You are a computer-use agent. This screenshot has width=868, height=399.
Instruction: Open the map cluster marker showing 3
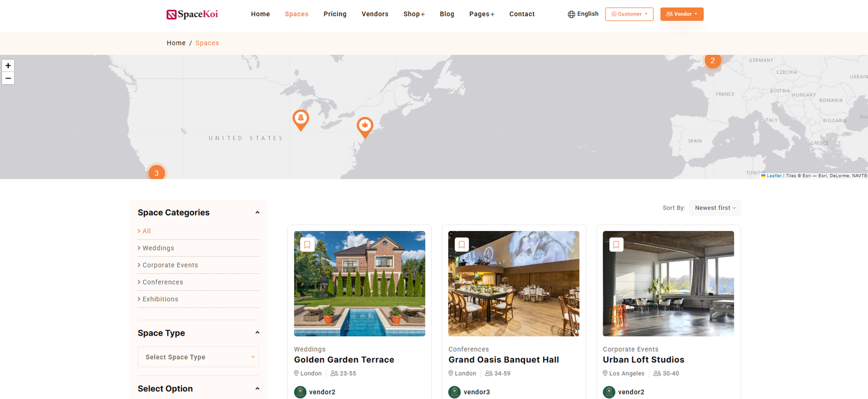157,173
